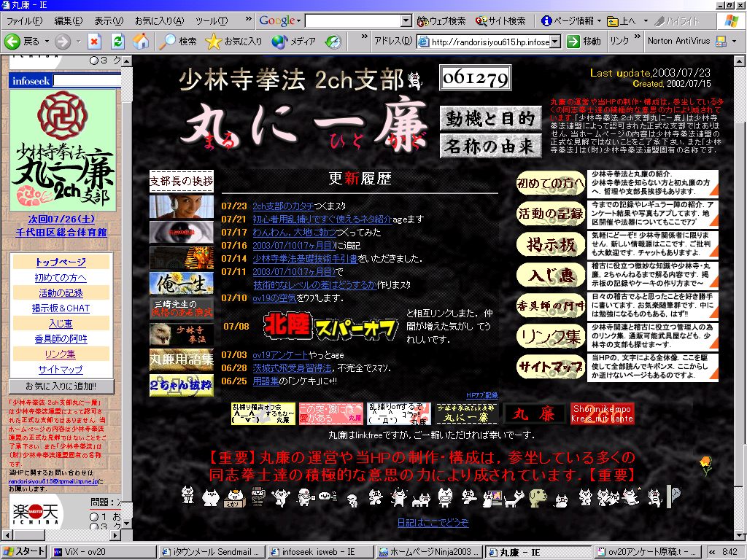
Task: Click the Windows スタート button
Action: coord(25,552)
